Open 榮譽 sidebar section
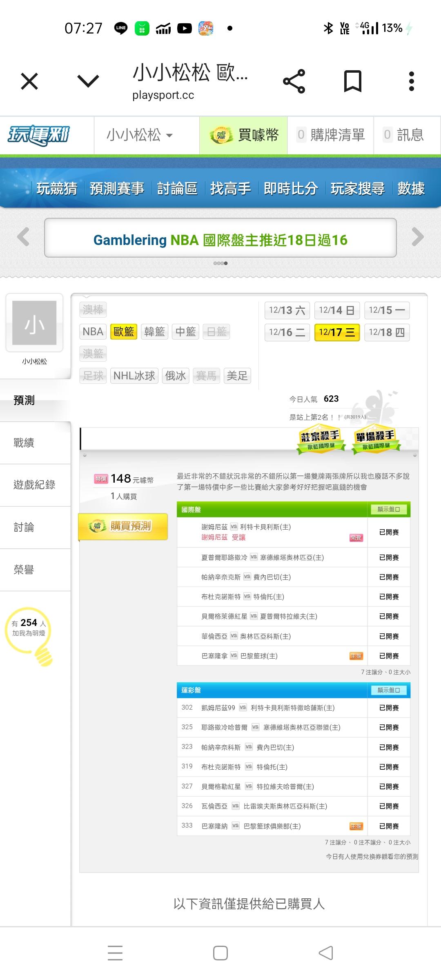The width and height of the screenshot is (441, 980). pyautogui.click(x=35, y=570)
